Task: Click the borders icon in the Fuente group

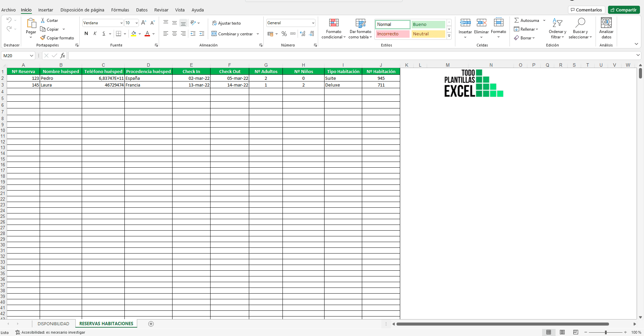Action: 118,34
